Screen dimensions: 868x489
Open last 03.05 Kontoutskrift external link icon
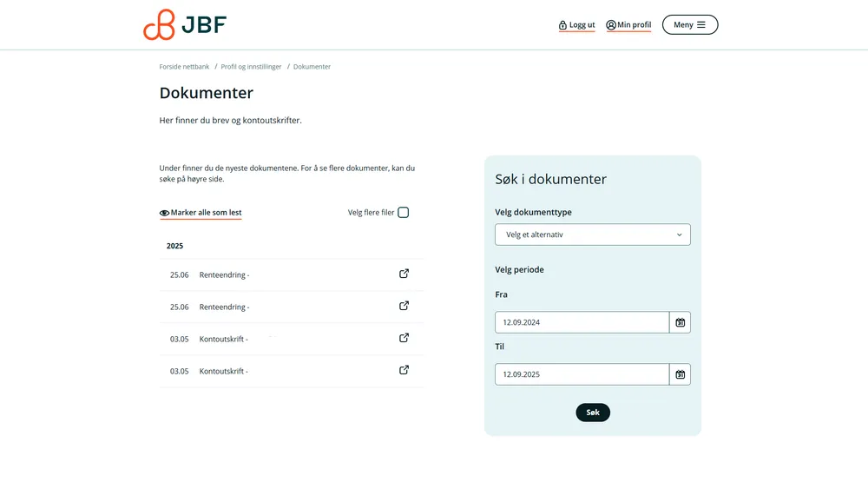(x=404, y=370)
